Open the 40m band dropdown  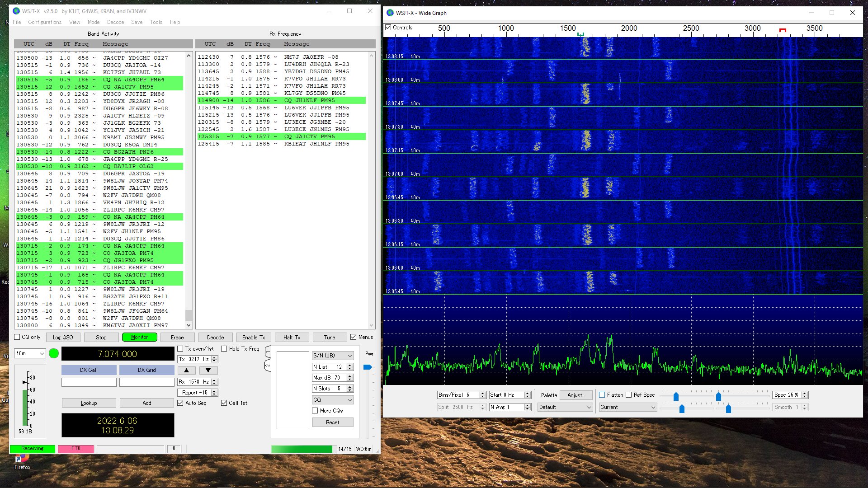30,353
